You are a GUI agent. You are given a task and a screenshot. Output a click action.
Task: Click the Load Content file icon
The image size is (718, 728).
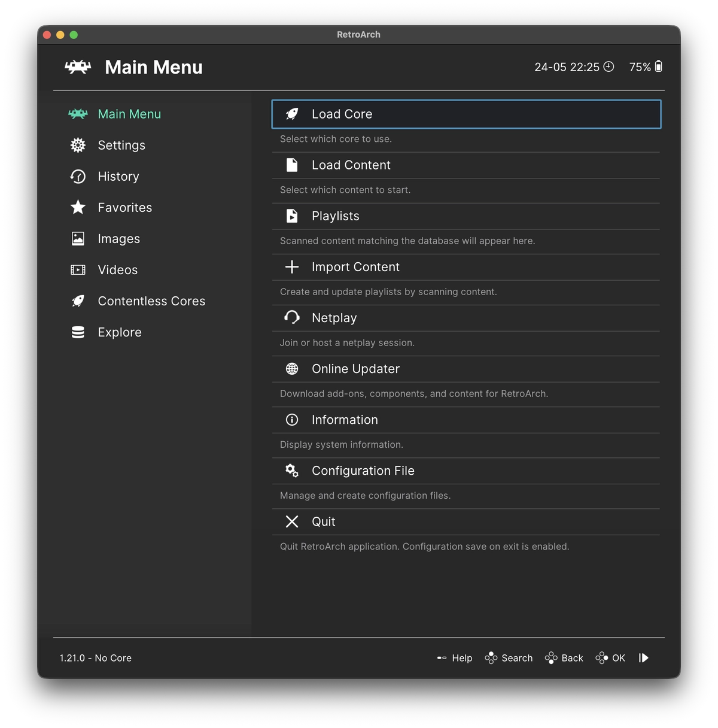coord(292,165)
